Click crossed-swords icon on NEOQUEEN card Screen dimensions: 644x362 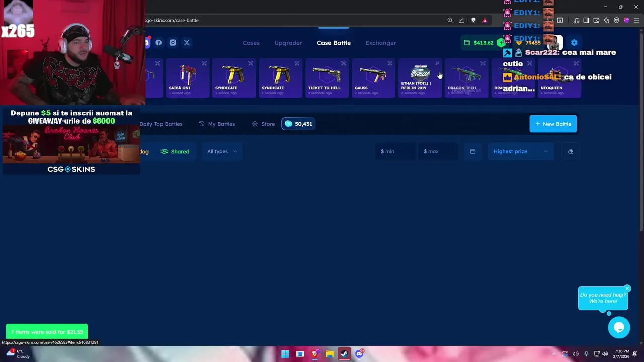tap(576, 63)
